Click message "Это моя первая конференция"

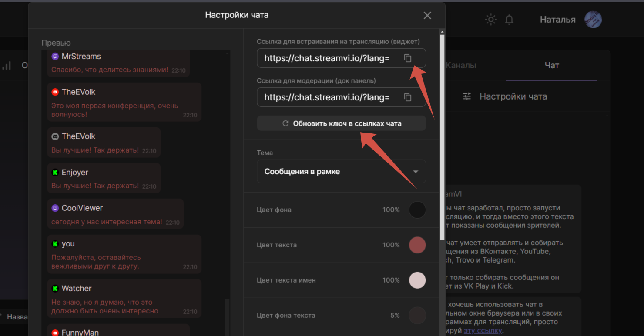pos(115,110)
